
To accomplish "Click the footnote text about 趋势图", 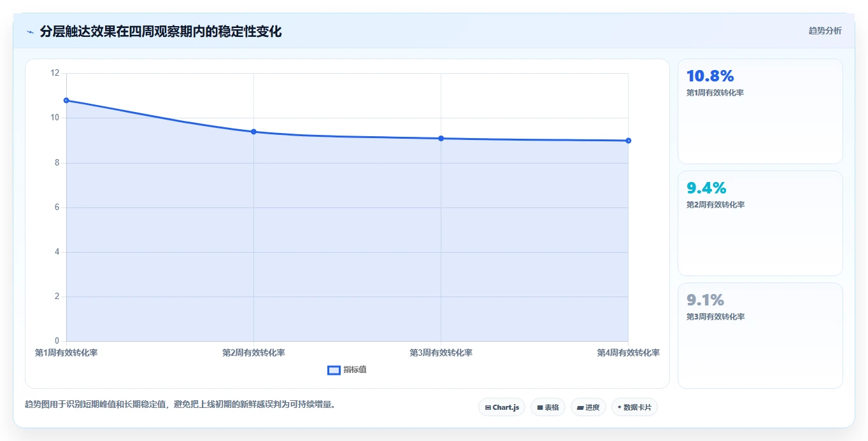I will [x=180, y=404].
